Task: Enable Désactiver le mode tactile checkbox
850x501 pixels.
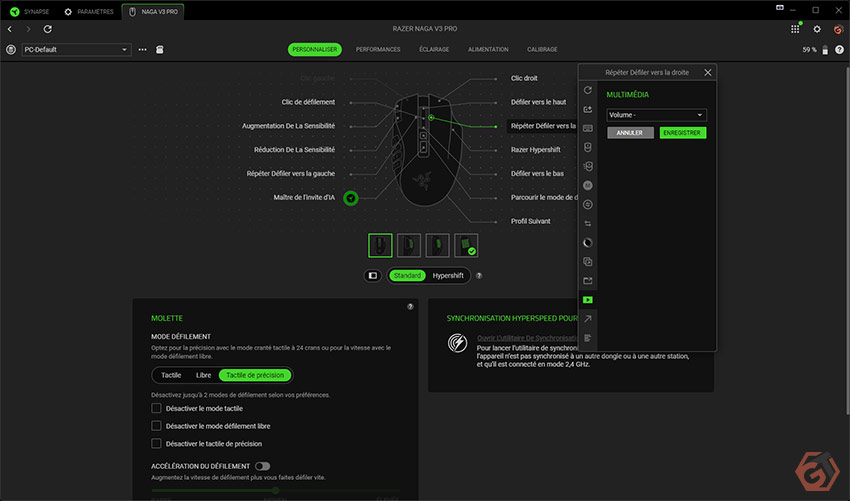Action: tap(156, 408)
